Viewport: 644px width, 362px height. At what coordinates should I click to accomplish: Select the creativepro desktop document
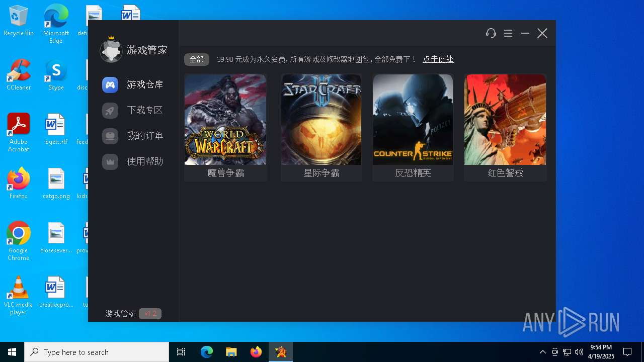coord(56,292)
